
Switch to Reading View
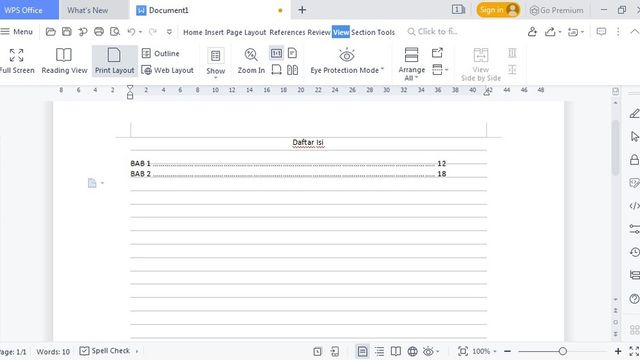pos(64,61)
